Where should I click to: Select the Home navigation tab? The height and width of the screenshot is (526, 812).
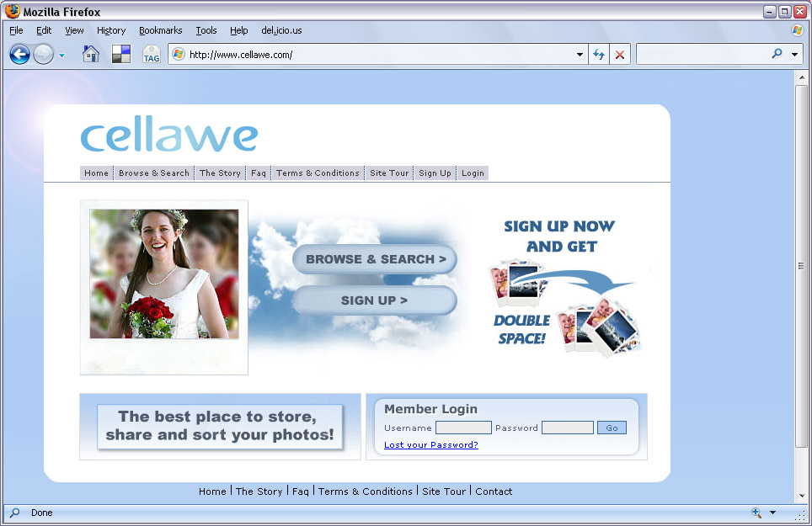pyautogui.click(x=96, y=173)
